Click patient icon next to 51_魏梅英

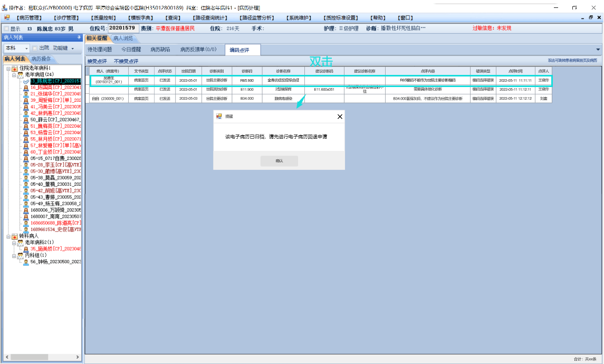pos(26,126)
